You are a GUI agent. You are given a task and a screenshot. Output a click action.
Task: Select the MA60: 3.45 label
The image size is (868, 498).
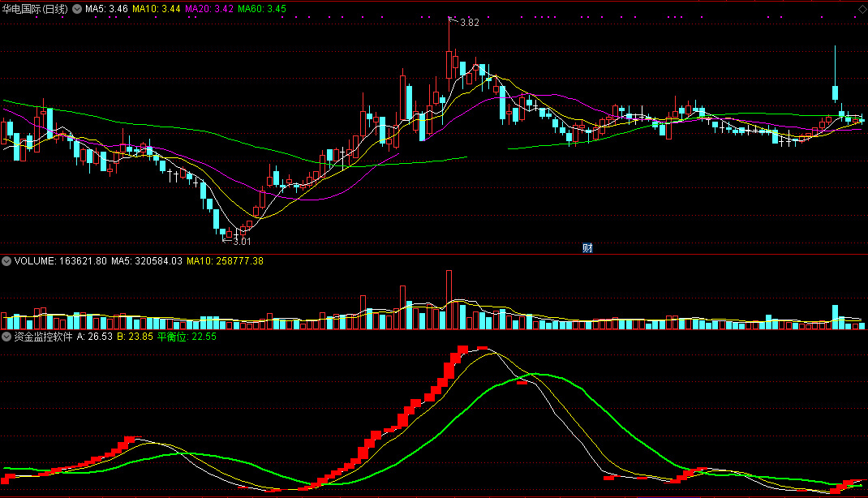pos(262,9)
